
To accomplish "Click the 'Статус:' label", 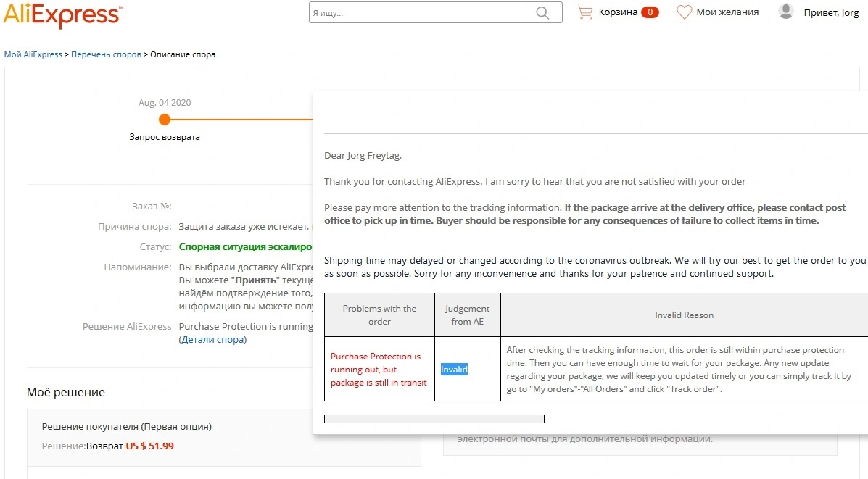I will pyautogui.click(x=156, y=246).
